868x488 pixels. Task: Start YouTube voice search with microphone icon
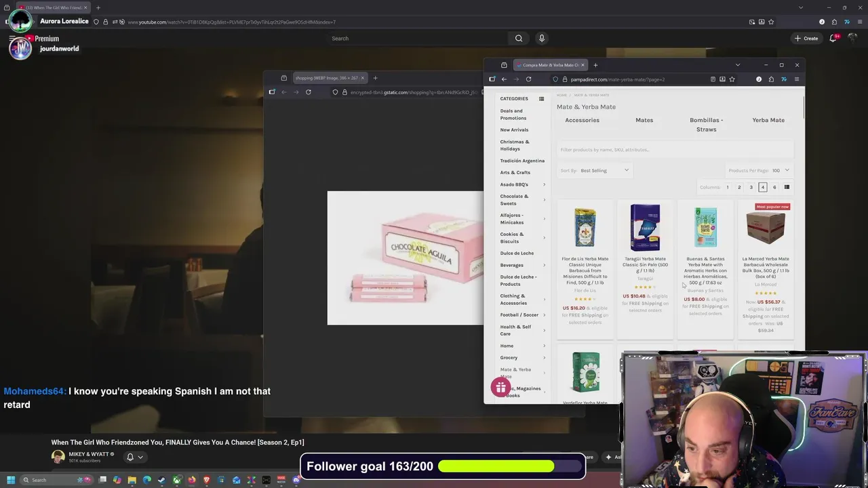click(541, 38)
